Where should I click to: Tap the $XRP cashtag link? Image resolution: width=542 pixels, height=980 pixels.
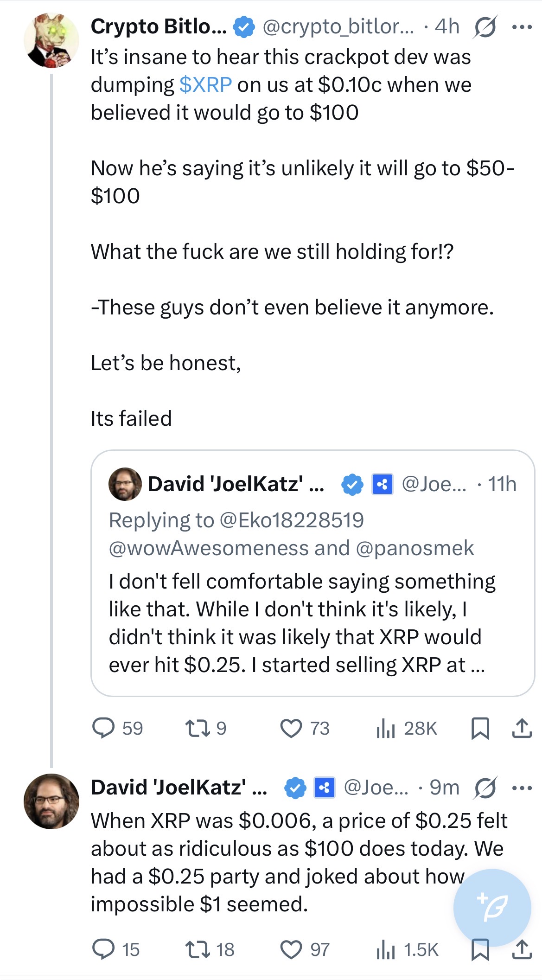(x=205, y=84)
